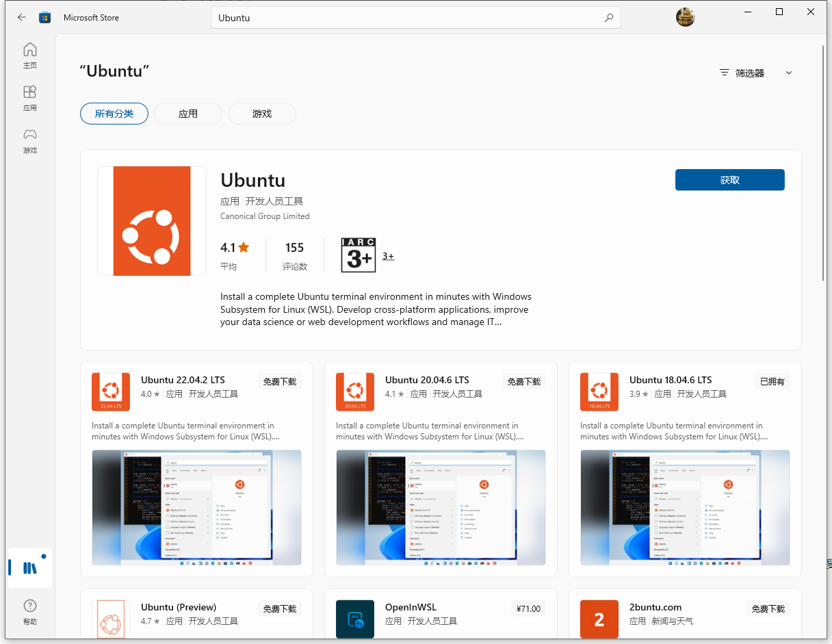This screenshot has height=644, width=832.
Task: Open the Home (主页) sidebar icon
Action: tap(30, 55)
